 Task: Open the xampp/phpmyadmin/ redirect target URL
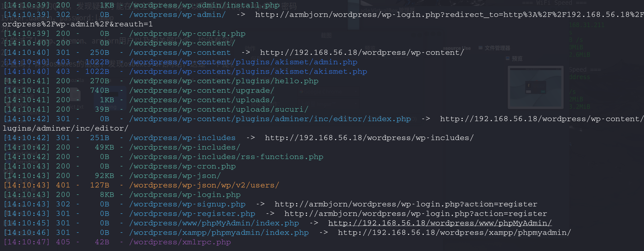(x=455, y=233)
